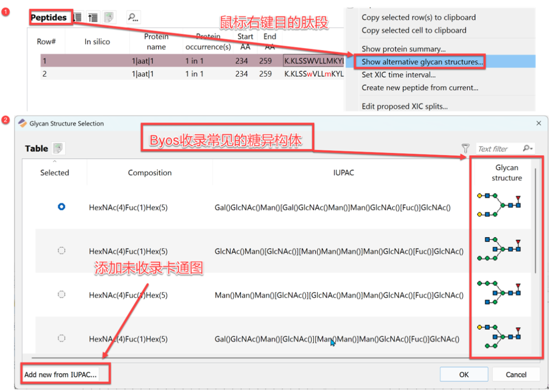The image size is (551, 392).
Task: Select the first glycan radio button
Action: point(62,207)
